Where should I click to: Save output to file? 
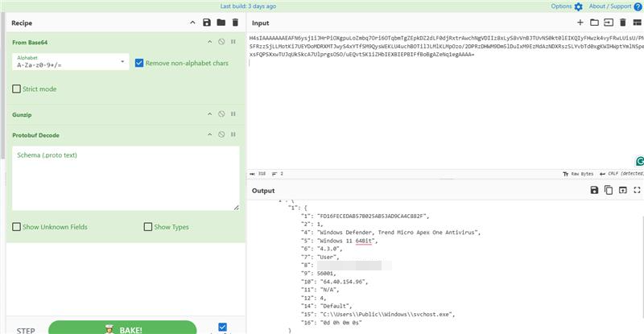pyautogui.click(x=594, y=190)
